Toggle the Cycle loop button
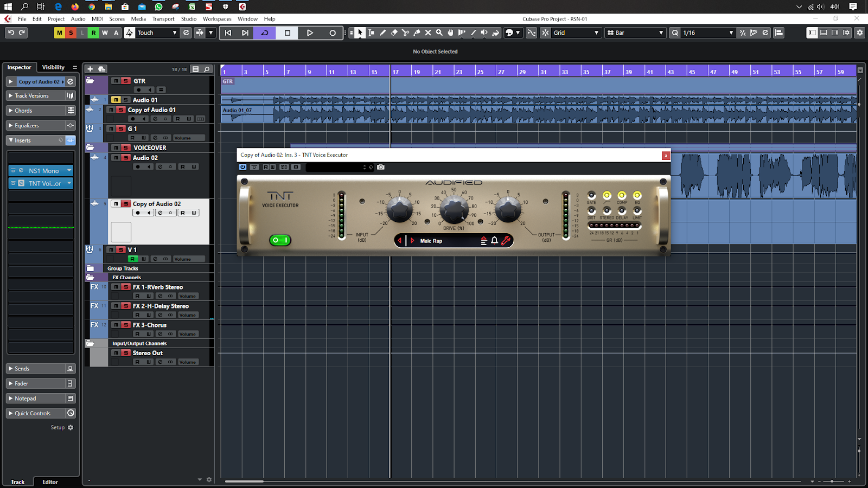The image size is (868, 488). (265, 33)
